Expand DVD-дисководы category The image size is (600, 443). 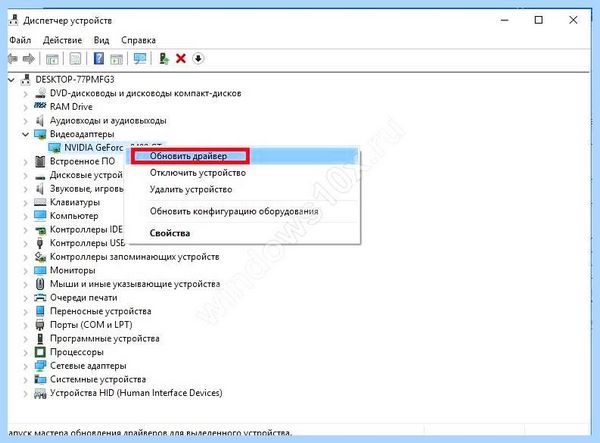click(x=26, y=93)
